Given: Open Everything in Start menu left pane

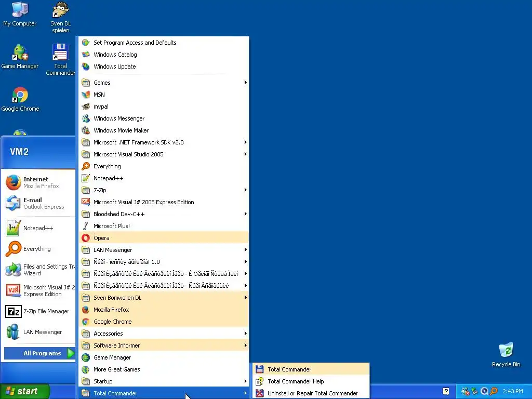Looking at the screenshot, I should (x=38, y=249).
